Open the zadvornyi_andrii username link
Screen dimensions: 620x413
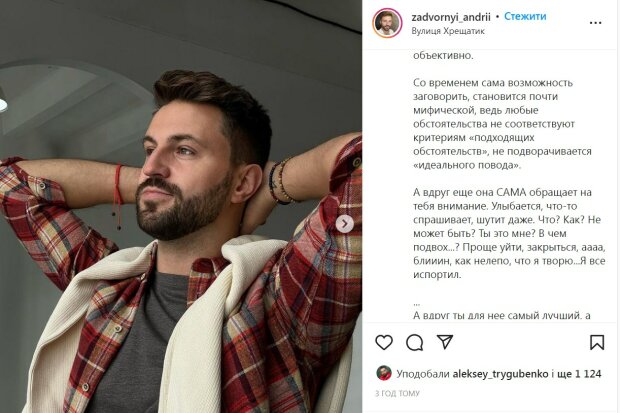[x=451, y=17]
